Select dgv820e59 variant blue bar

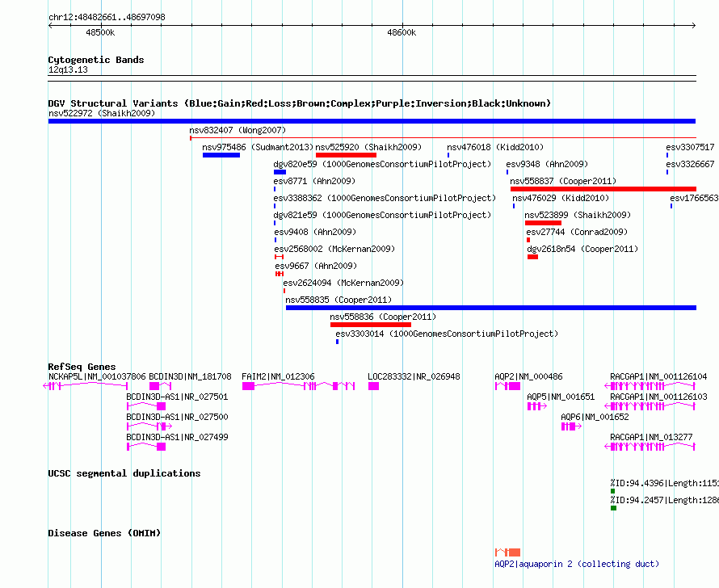click(280, 172)
